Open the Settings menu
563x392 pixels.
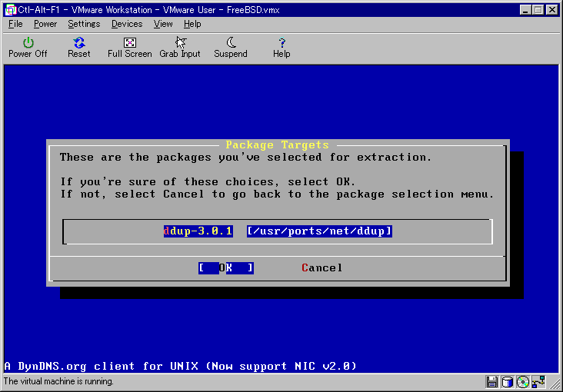[84, 24]
